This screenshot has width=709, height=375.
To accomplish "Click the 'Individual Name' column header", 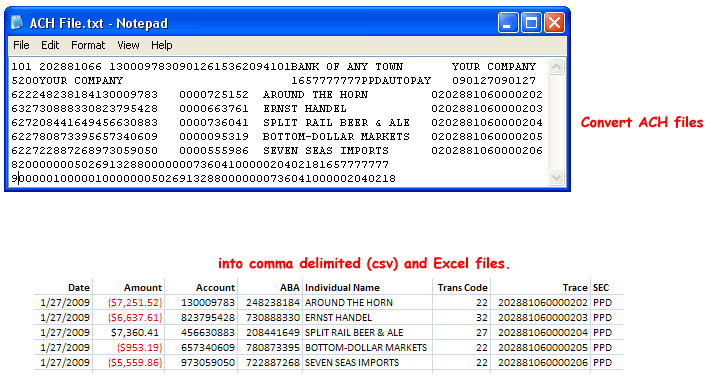I will (342, 288).
